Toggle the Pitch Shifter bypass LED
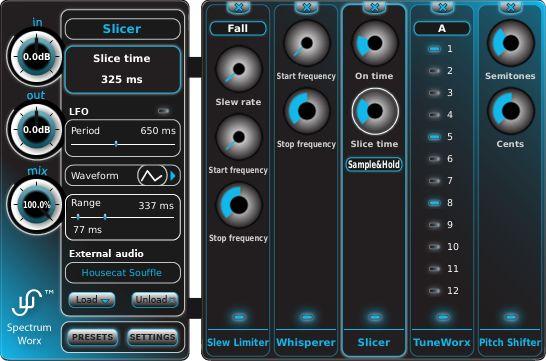546x361 pixels. (510, 317)
